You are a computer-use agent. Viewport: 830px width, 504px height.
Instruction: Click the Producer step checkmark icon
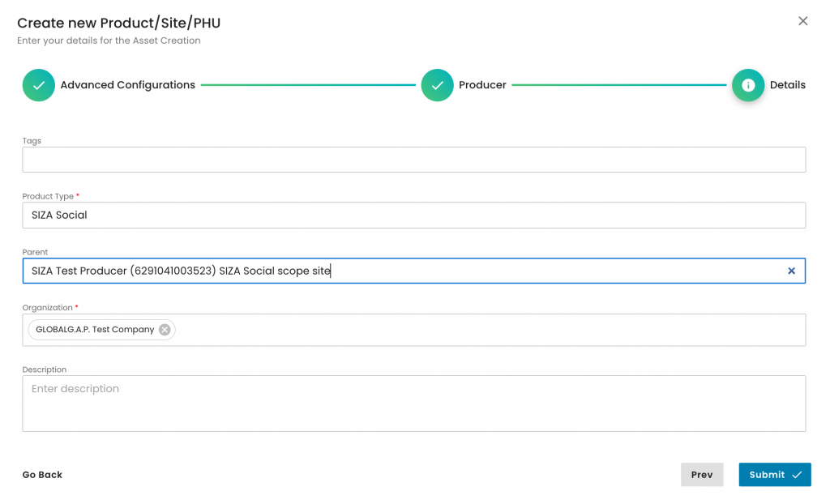[x=437, y=85]
